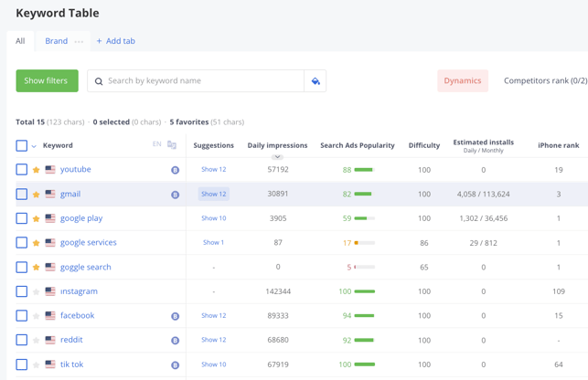Expand Show 10 suggestions for tik tok
588x380 pixels.
pyautogui.click(x=214, y=364)
